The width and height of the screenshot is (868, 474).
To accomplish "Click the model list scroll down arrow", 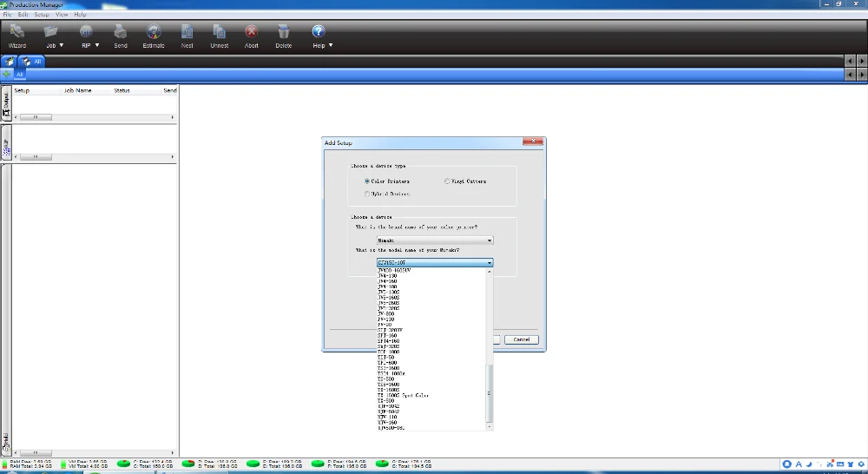I will (489, 427).
